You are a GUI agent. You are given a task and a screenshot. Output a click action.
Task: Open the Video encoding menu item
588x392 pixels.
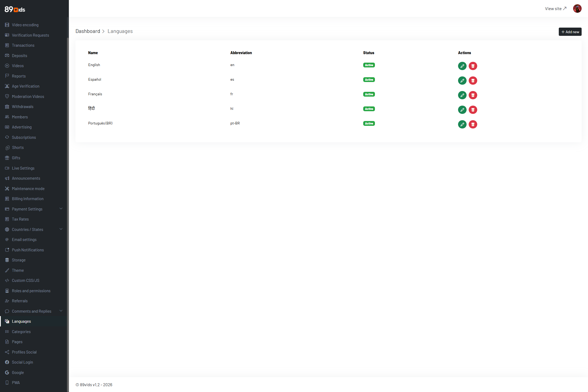tap(25, 25)
